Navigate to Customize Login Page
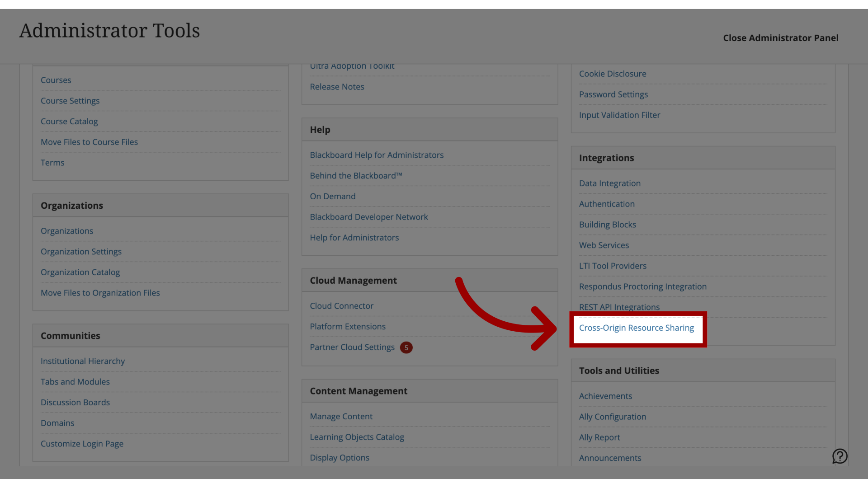Image resolution: width=868 pixels, height=488 pixels. [x=82, y=444]
